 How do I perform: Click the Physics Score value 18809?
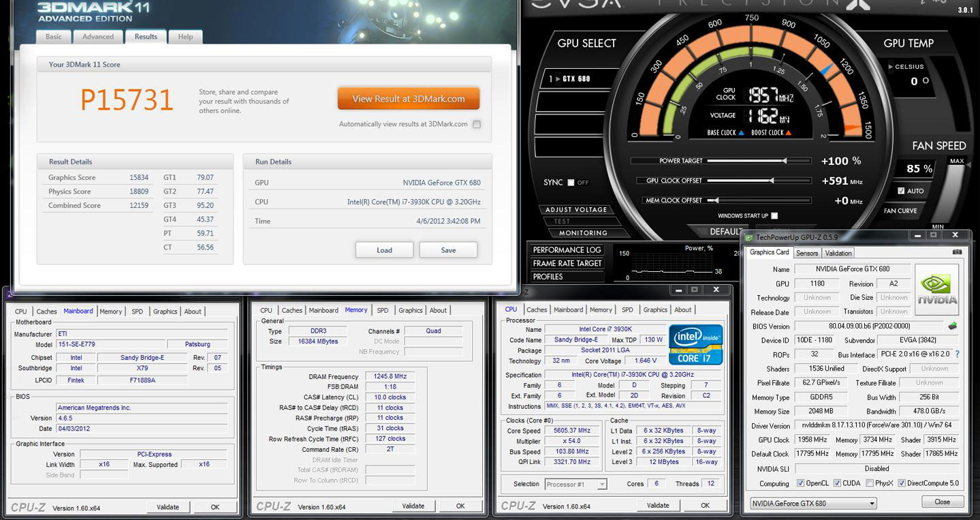tap(139, 192)
